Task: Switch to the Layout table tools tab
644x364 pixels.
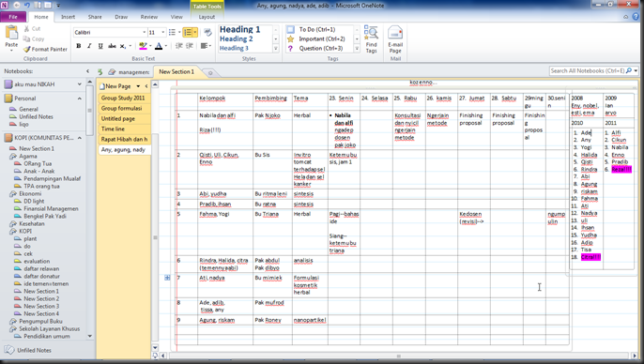Action: 207,17
